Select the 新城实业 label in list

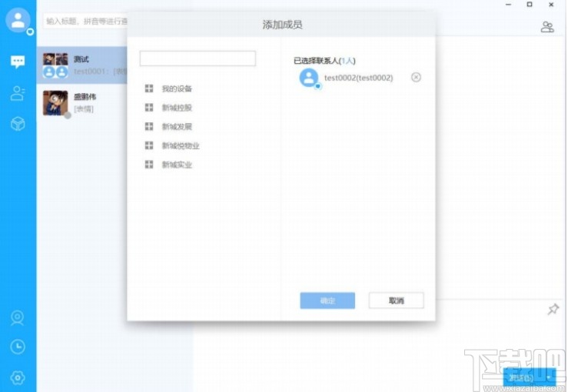[177, 164]
